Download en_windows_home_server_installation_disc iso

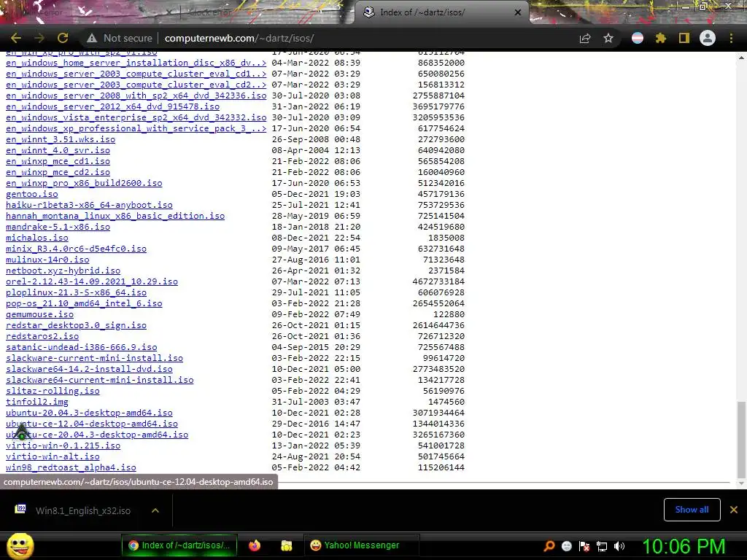(136, 63)
